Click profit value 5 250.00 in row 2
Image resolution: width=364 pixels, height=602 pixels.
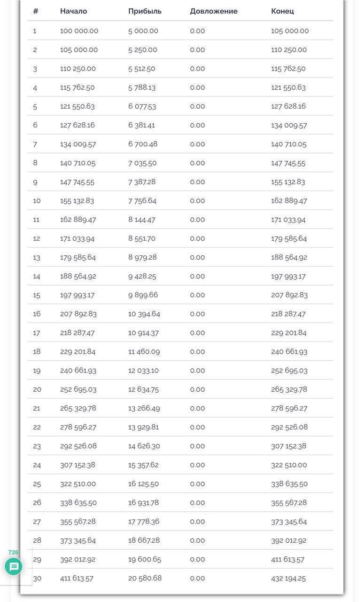(143, 49)
